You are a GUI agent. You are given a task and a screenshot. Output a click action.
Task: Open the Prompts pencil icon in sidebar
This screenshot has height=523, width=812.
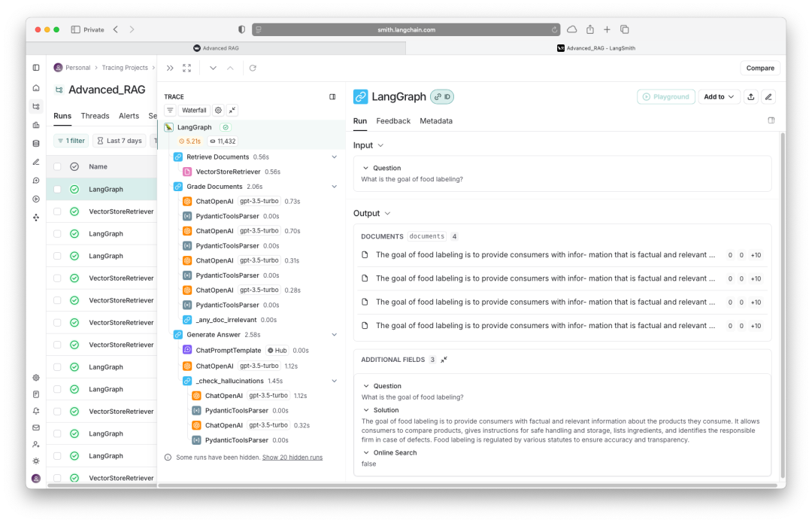click(x=36, y=163)
